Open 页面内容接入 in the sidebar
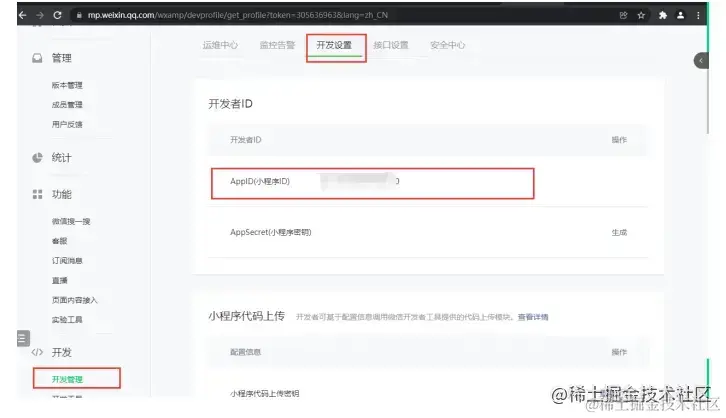The image size is (726, 418). tap(75, 300)
